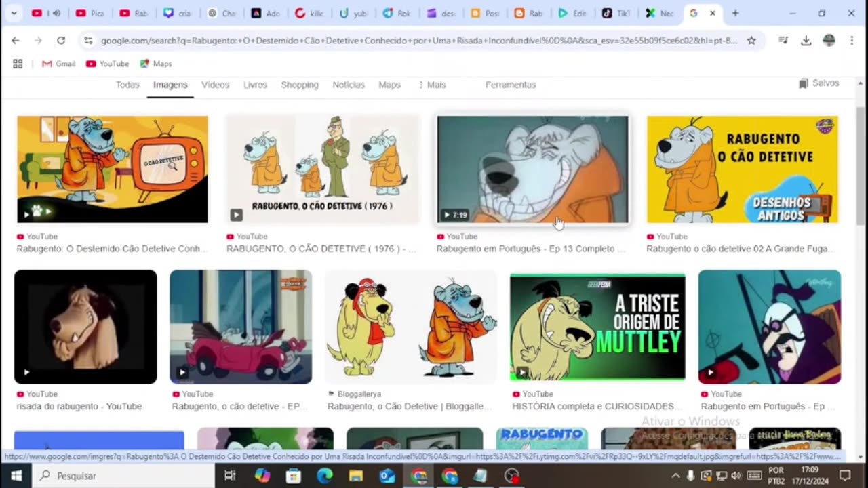Open Microsoft Copilot from taskbar
Image resolution: width=868 pixels, height=488 pixels.
click(x=262, y=476)
